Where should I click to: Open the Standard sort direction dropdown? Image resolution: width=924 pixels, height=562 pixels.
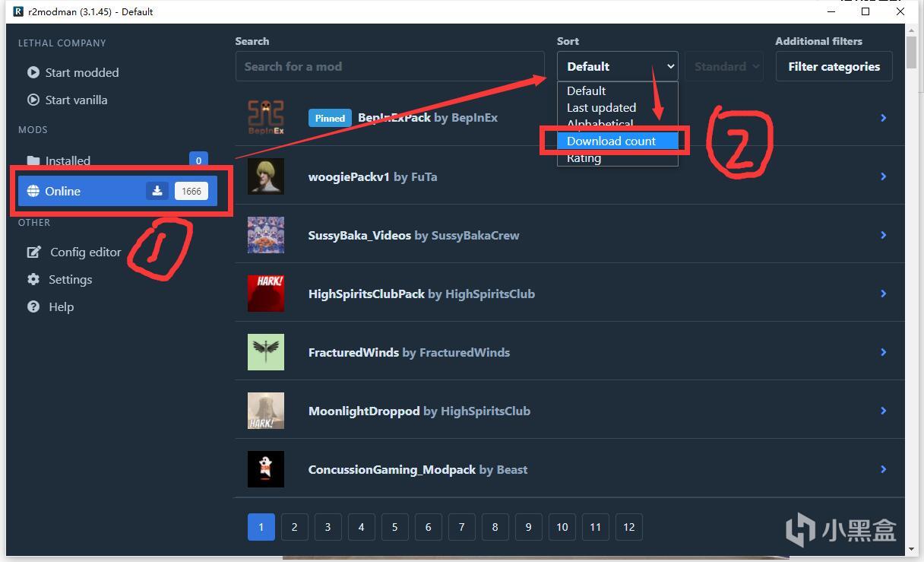tap(724, 66)
